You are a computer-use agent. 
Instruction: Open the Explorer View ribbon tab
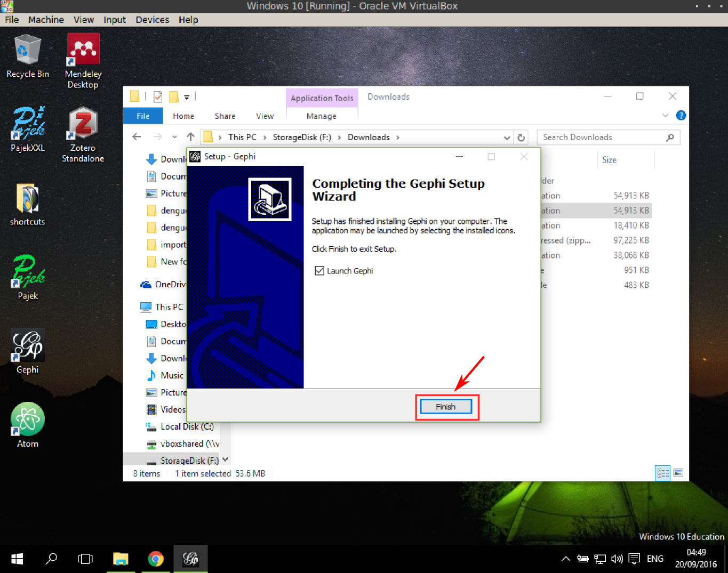click(x=265, y=116)
